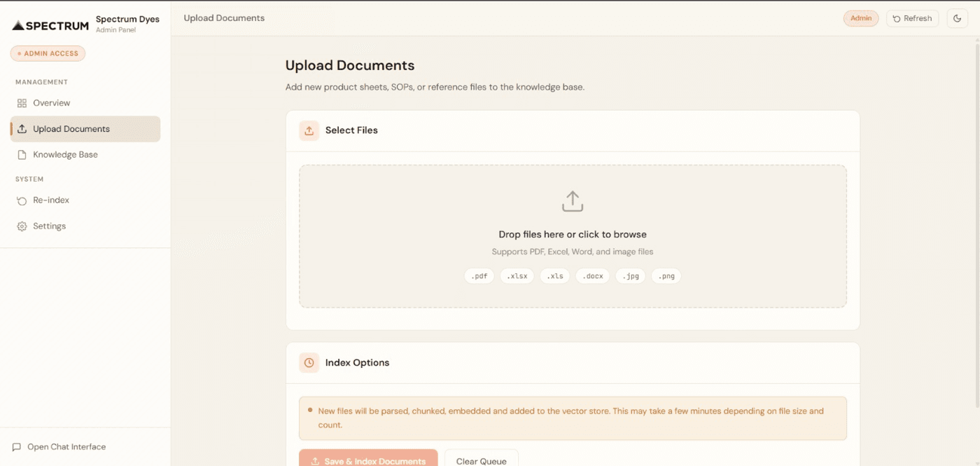980x466 pixels.
Task: Click the MANAGEMENT section label
Action: coord(42,82)
